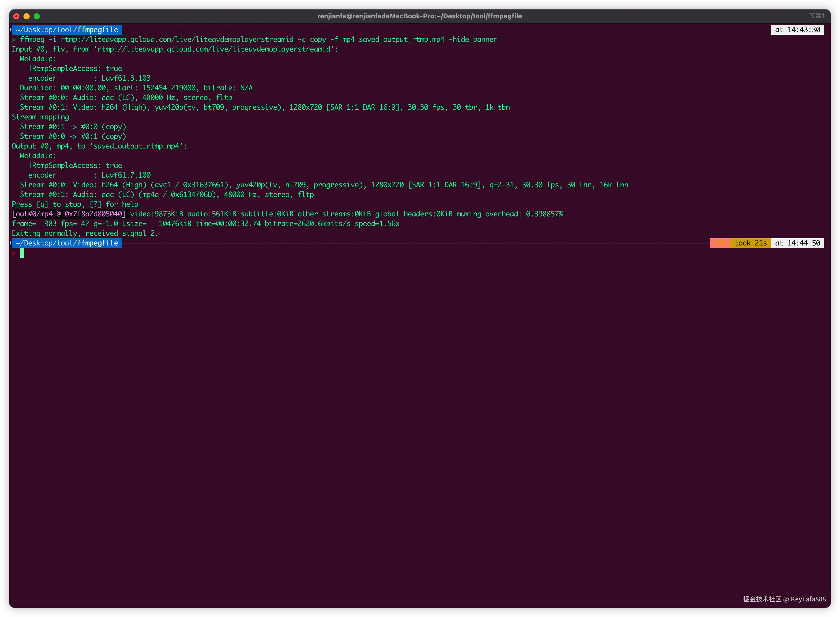Click the green fullscreen window button

click(x=36, y=16)
